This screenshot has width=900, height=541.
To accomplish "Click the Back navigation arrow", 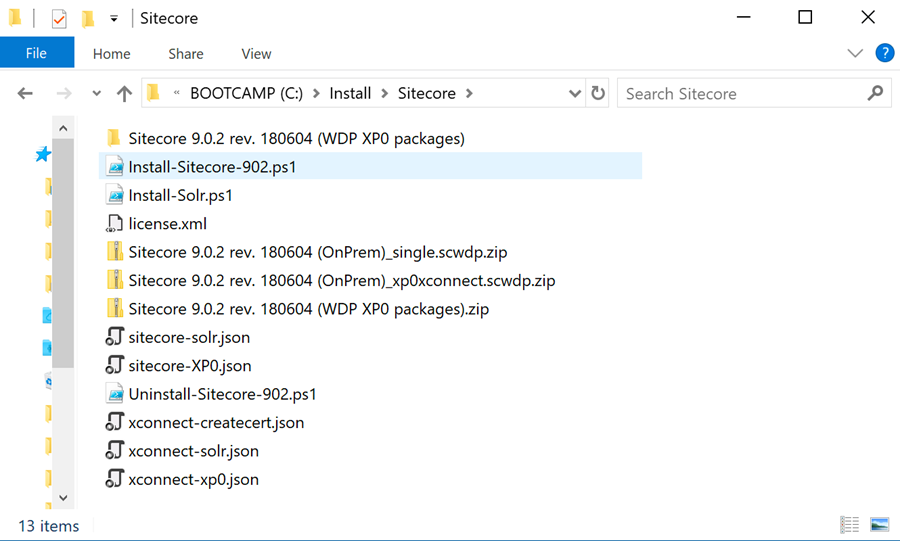I will [25, 93].
